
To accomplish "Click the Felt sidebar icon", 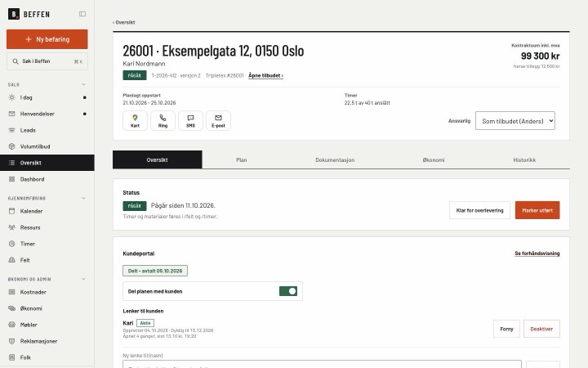I will coord(12,260).
